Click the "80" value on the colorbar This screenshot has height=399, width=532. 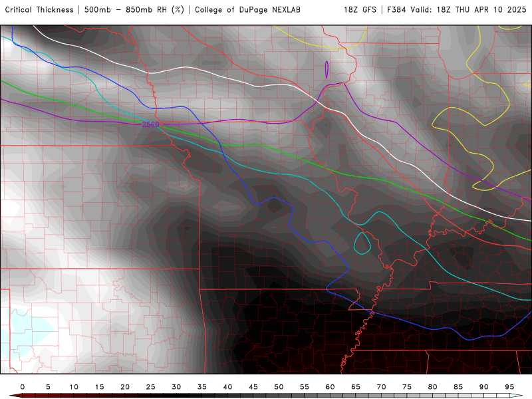coord(432,387)
